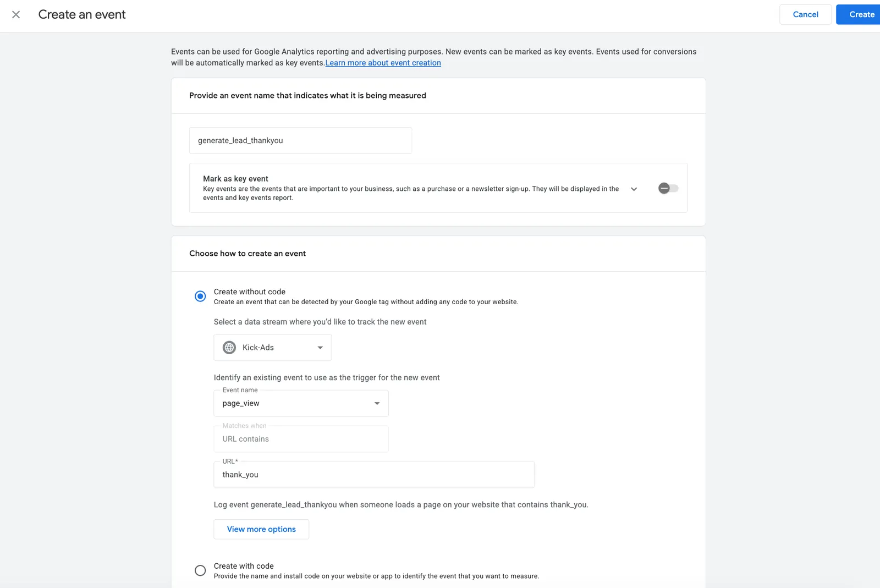Screen dimensions: 880x588
Task: Click the Cancel button
Action: click(x=805, y=15)
